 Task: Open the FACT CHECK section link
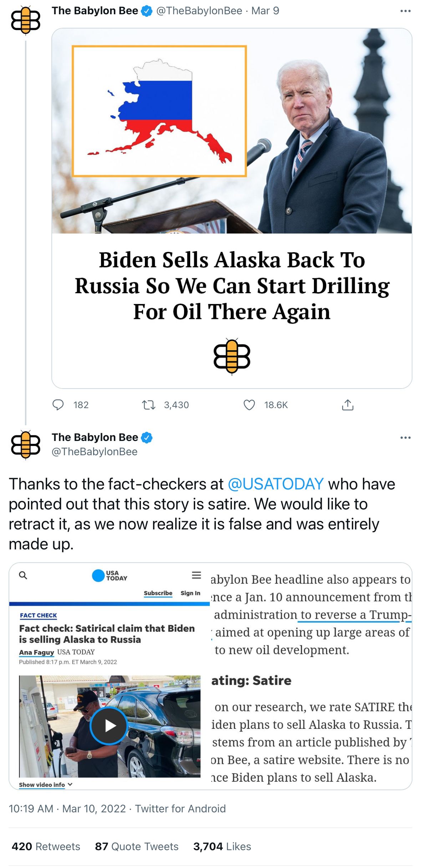[39, 615]
